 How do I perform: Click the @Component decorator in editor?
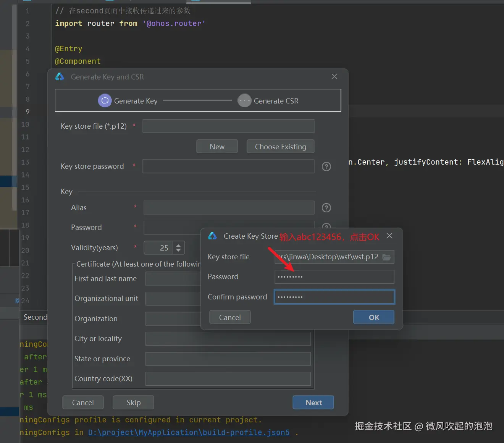click(x=78, y=61)
